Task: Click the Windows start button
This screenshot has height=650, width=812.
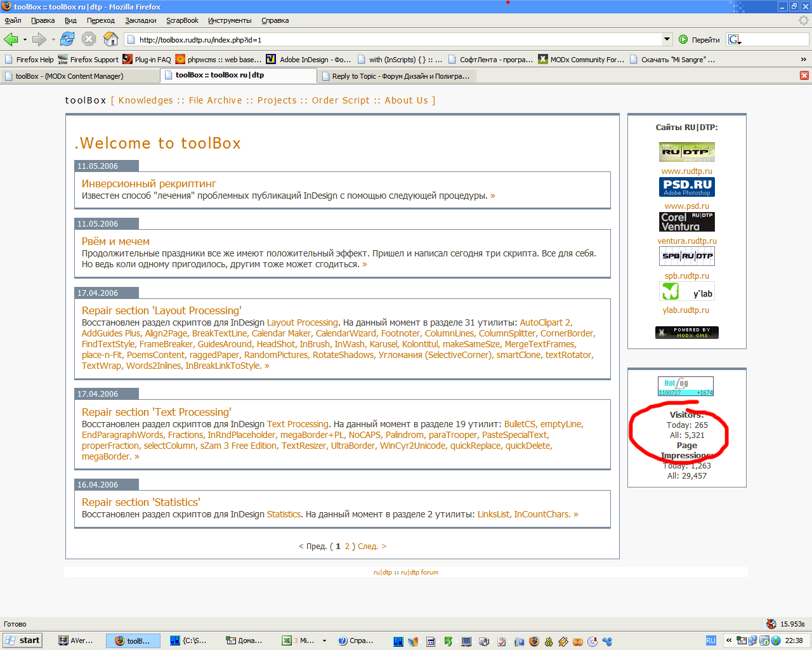Action: [x=23, y=640]
